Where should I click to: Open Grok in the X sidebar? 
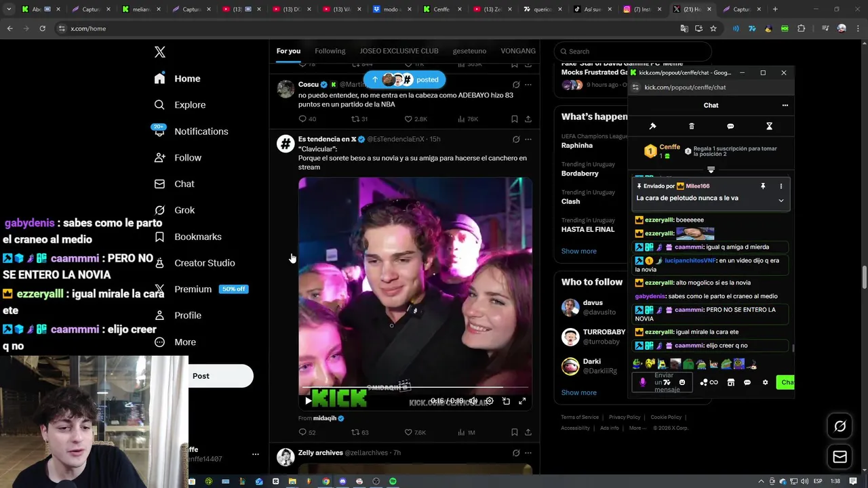[x=174, y=210]
